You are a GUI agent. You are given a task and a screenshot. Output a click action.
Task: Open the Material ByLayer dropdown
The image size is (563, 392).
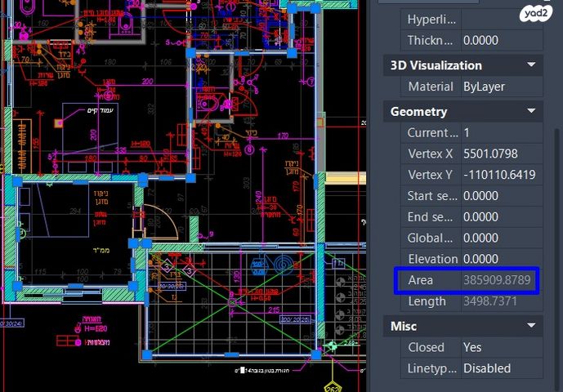click(500, 86)
